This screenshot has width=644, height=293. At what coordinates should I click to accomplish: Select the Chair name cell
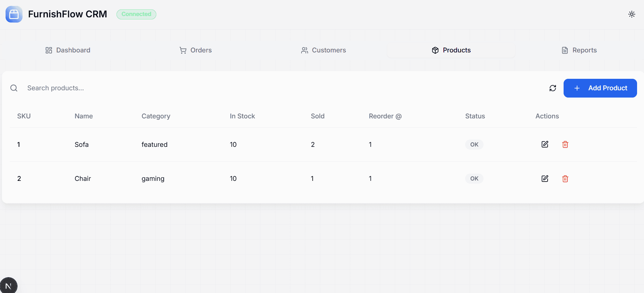coord(82,178)
